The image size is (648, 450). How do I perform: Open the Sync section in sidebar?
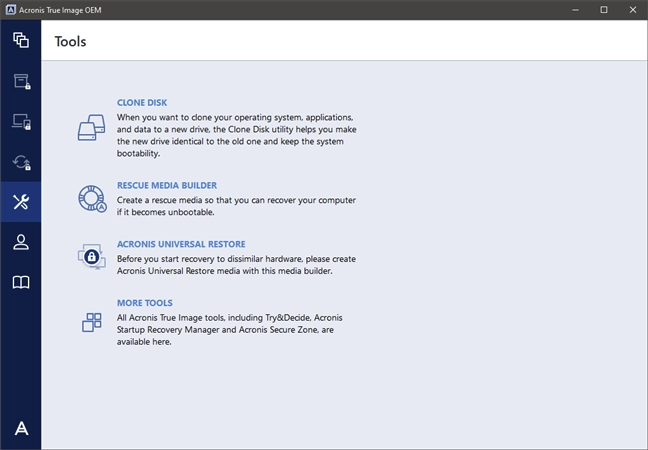click(x=21, y=162)
